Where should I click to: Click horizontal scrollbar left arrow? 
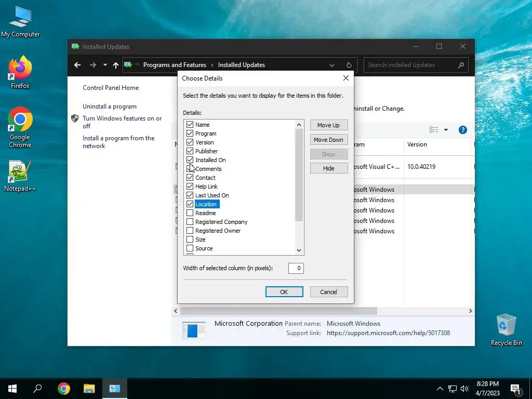(x=176, y=311)
